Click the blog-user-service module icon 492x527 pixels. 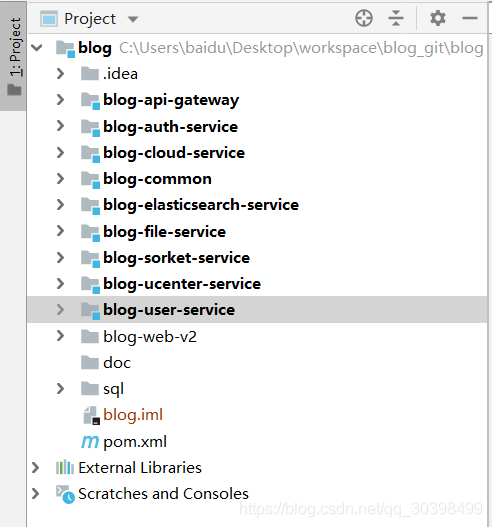[90, 311]
